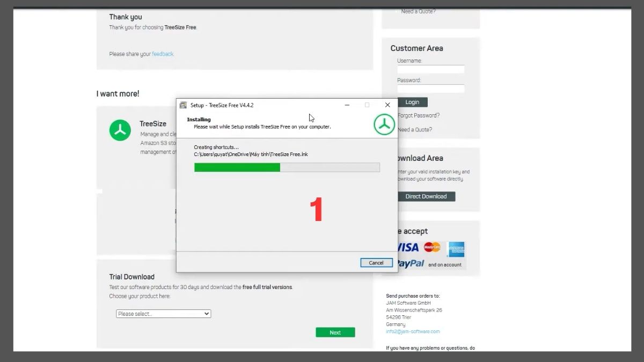Click the Direct Download button
644x362 pixels.
(426, 196)
